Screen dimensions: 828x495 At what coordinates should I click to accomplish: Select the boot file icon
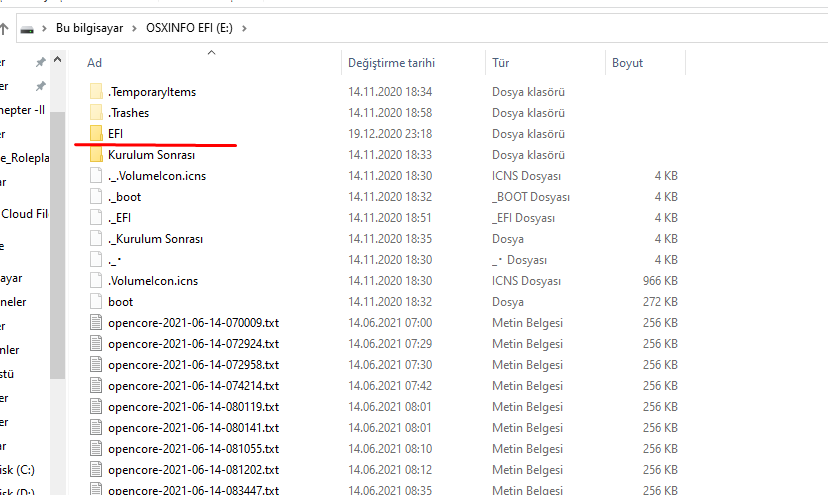click(96, 302)
